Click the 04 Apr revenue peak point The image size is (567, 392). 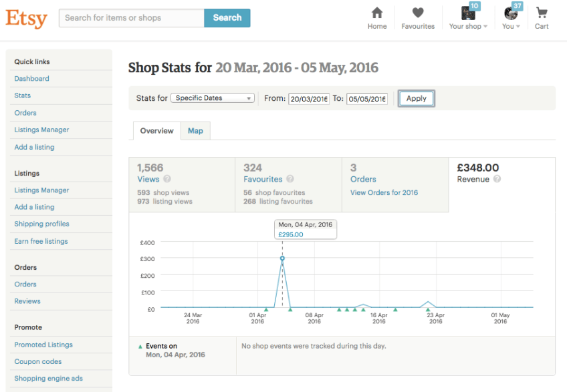282,258
